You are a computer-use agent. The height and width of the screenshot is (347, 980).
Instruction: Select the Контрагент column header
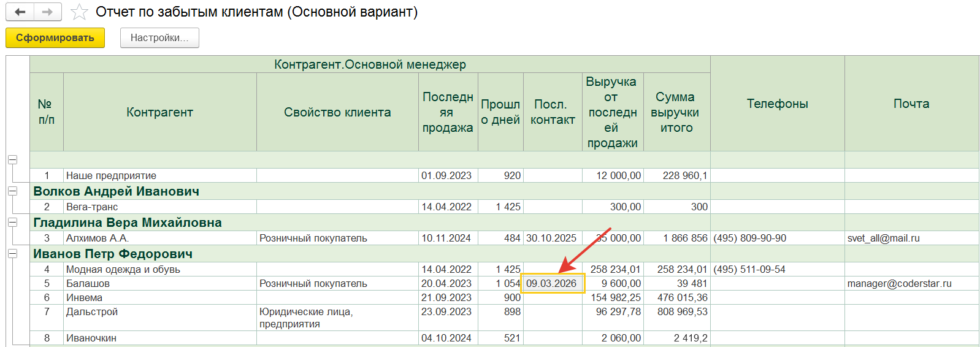coord(159,112)
